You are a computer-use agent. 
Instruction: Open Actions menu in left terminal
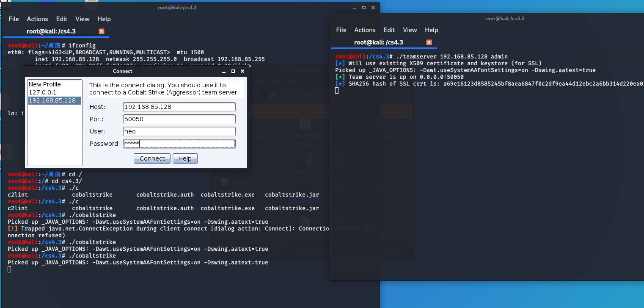click(37, 19)
